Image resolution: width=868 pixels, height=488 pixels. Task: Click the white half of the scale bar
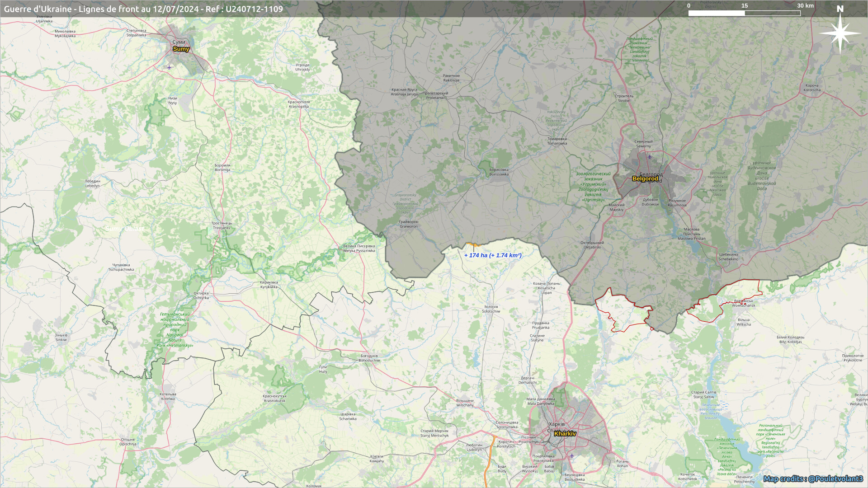(717, 13)
